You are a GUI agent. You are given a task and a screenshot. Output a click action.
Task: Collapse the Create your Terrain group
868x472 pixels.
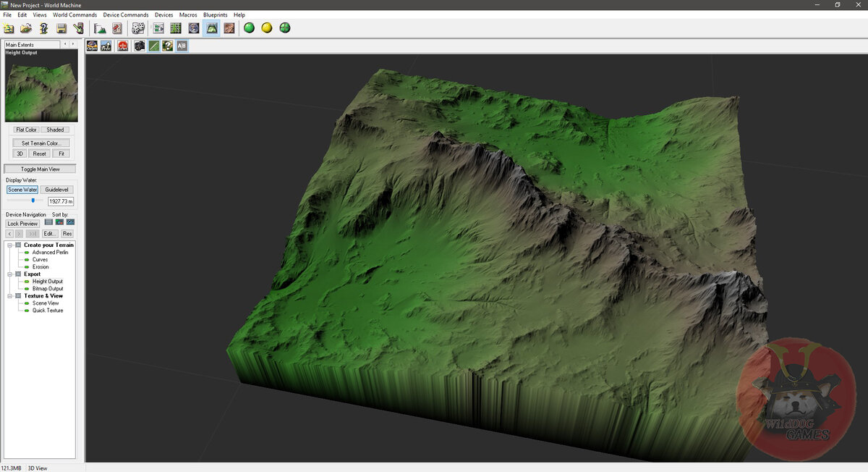pos(10,245)
